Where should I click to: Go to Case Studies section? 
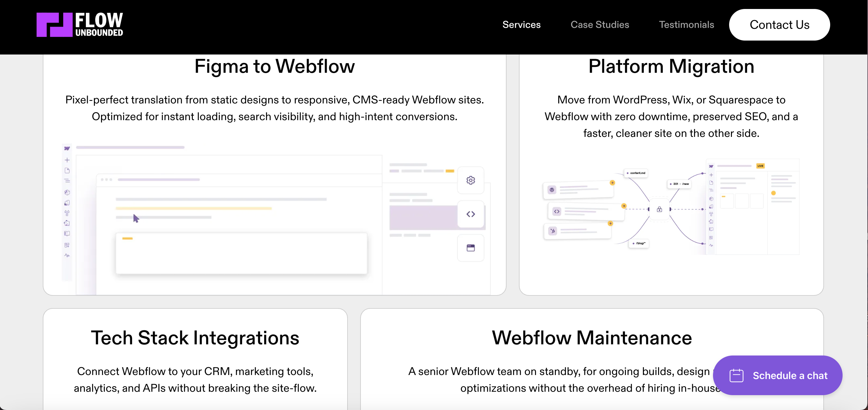(x=600, y=24)
